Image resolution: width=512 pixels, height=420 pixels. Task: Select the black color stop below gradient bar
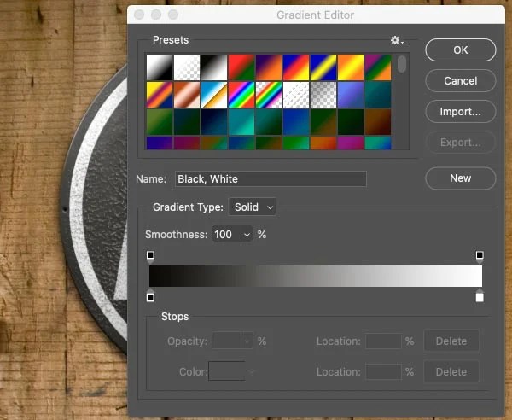pyautogui.click(x=150, y=295)
